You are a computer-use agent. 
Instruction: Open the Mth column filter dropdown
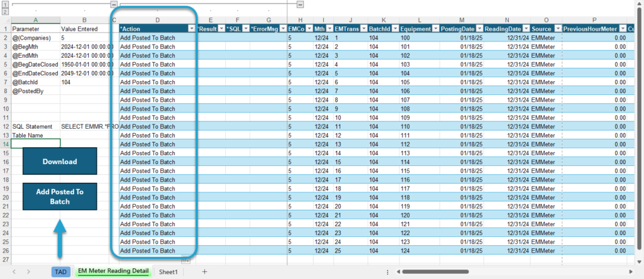(329, 29)
